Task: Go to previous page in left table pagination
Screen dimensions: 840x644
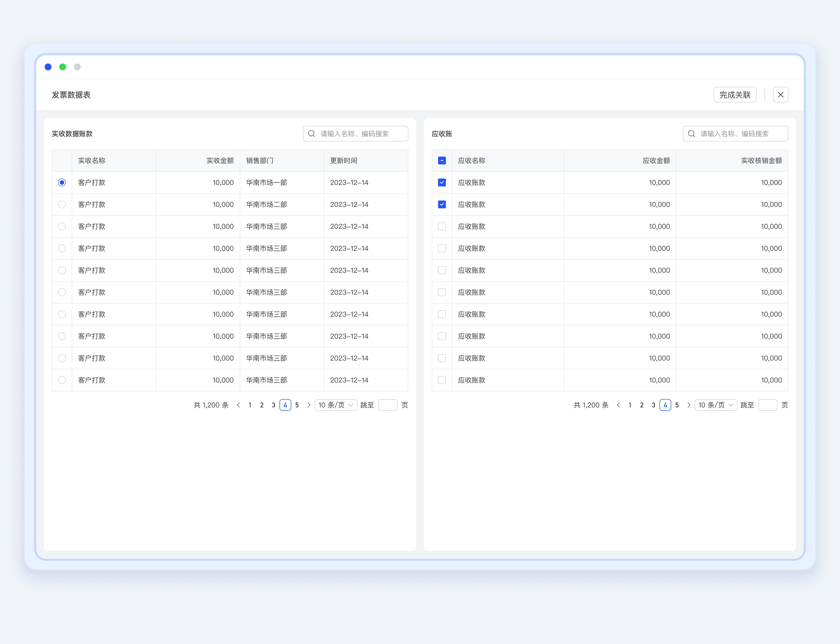Action: coord(238,405)
